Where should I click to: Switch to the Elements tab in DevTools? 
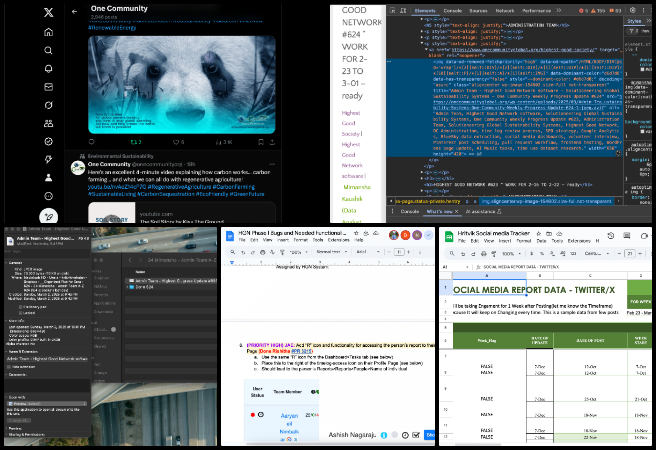click(425, 11)
